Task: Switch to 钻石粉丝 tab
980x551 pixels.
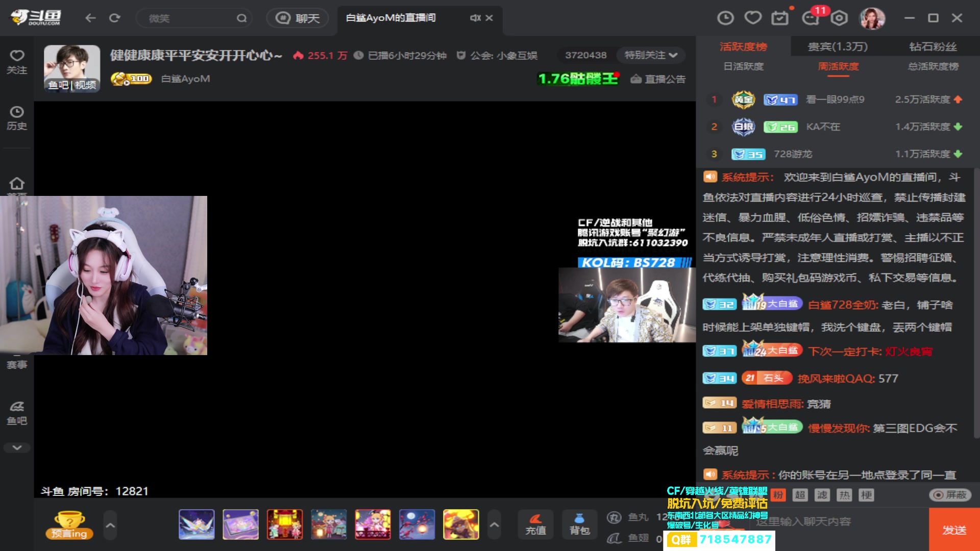Action: click(x=933, y=46)
